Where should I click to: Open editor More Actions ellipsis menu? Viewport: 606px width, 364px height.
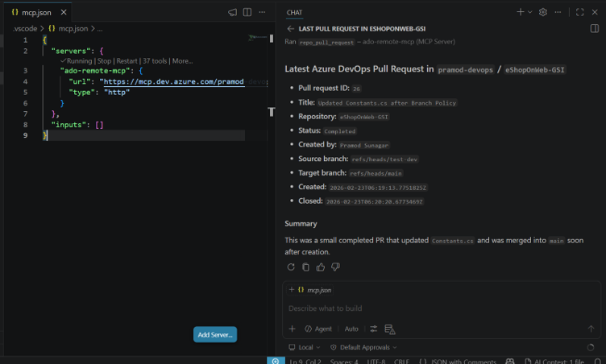(262, 12)
